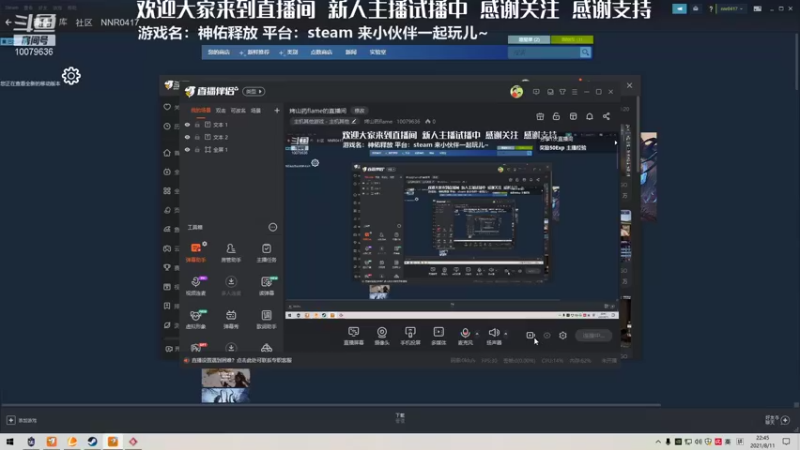Screen dimensions: 800x450
Task: Toggle visibility of 文本 2 source
Action: pos(187,137)
